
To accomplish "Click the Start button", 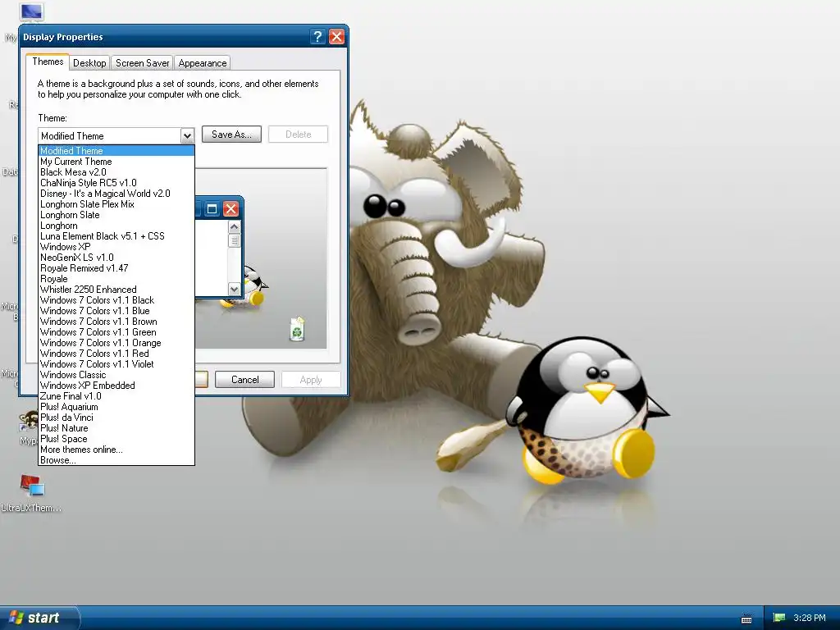I will point(39,618).
